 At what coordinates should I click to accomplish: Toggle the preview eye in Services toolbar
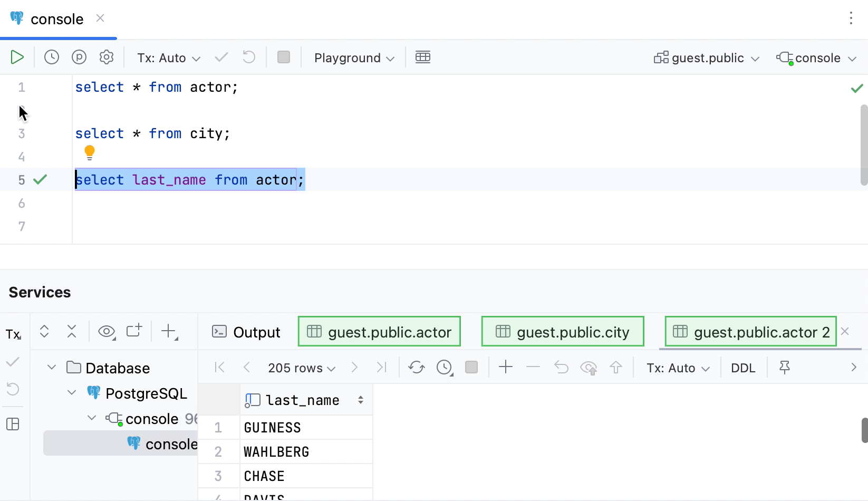point(107,331)
